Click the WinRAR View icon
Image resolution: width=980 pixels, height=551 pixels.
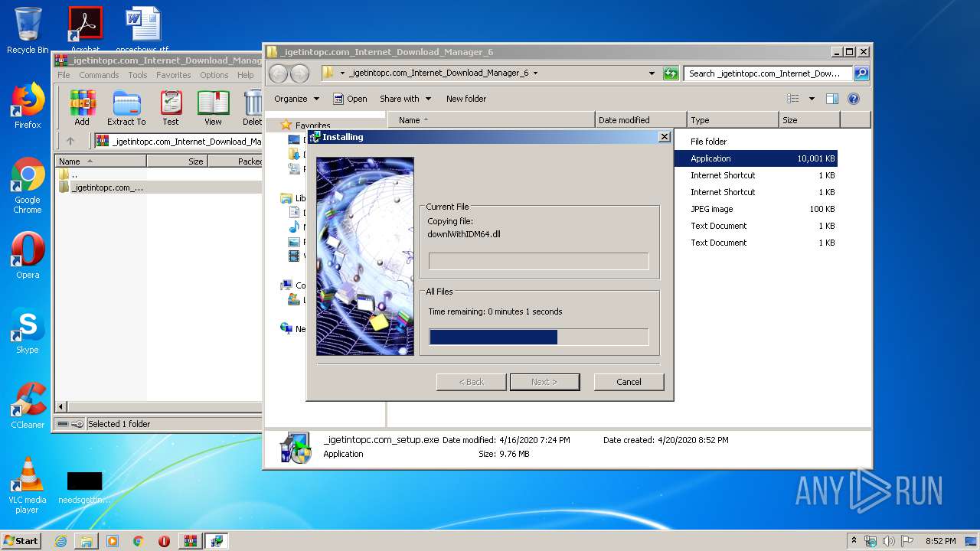[x=213, y=108]
